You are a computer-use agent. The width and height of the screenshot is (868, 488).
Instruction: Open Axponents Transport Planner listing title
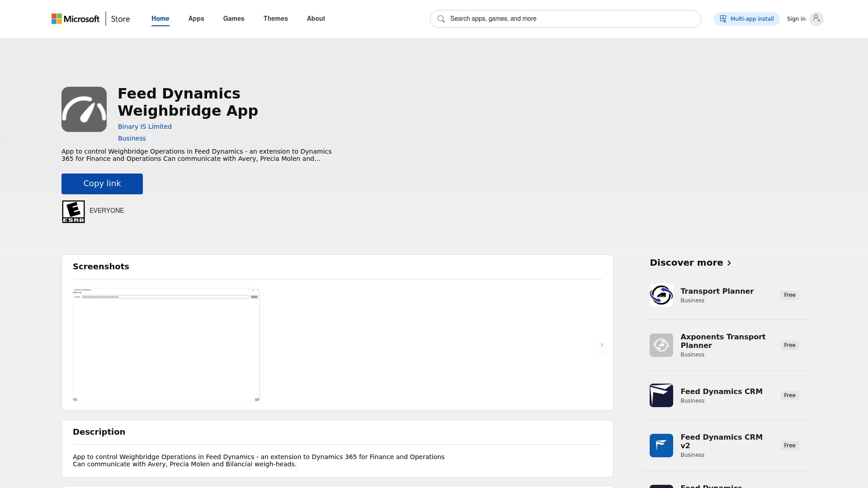pyautogui.click(x=723, y=341)
